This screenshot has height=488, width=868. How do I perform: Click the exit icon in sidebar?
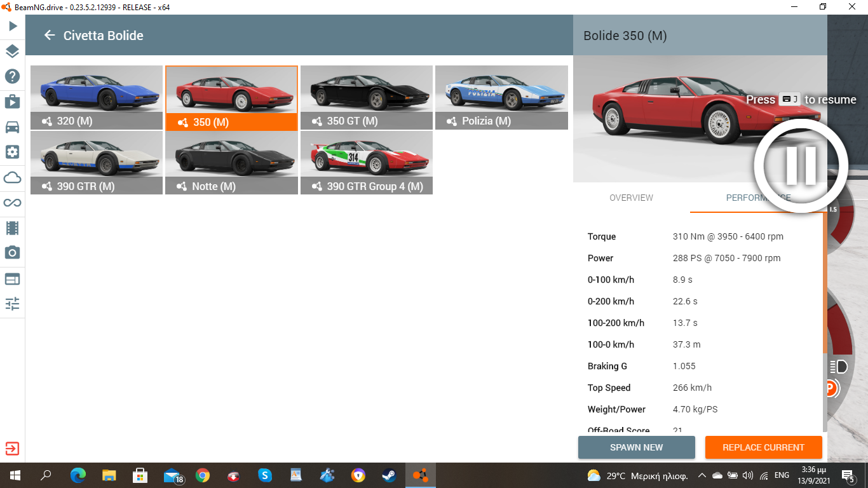point(12,449)
